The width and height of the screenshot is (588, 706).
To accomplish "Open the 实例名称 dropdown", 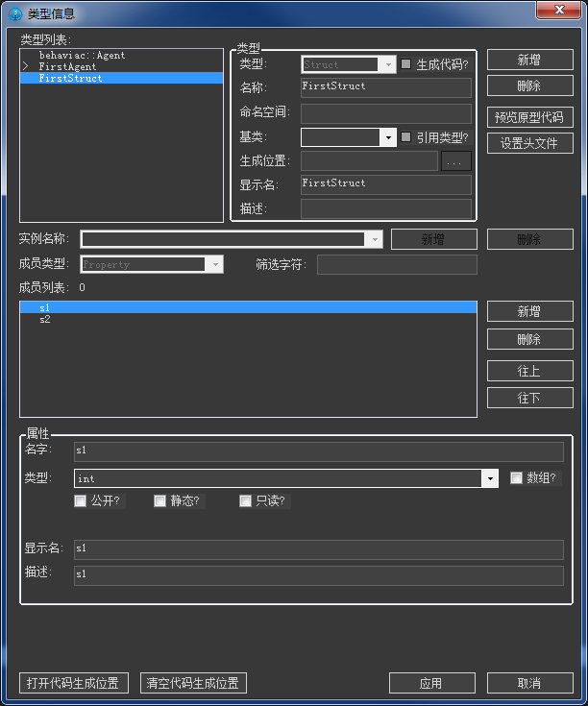I will (374, 239).
